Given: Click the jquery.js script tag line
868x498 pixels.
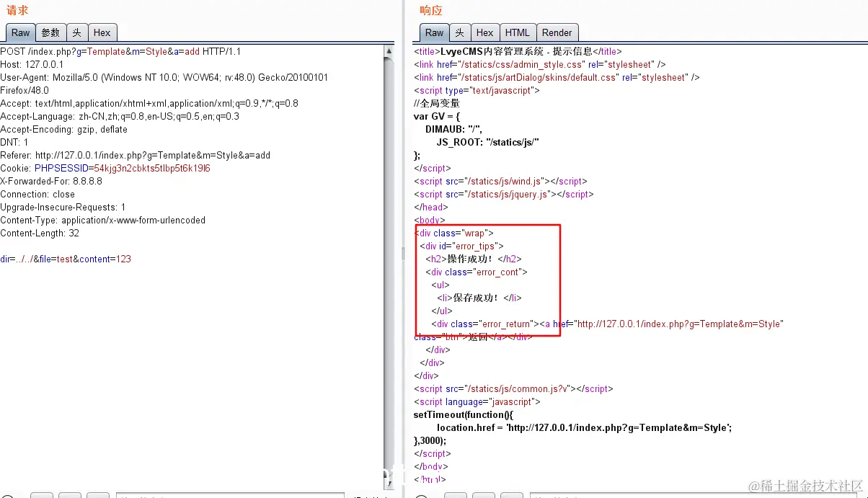Looking at the screenshot, I should click(504, 195).
